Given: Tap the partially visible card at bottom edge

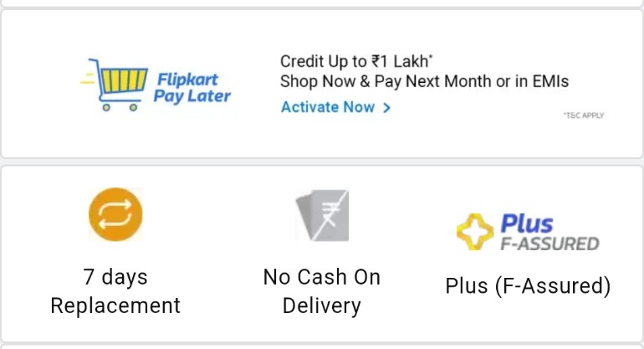Looking at the screenshot, I should click(322, 346).
